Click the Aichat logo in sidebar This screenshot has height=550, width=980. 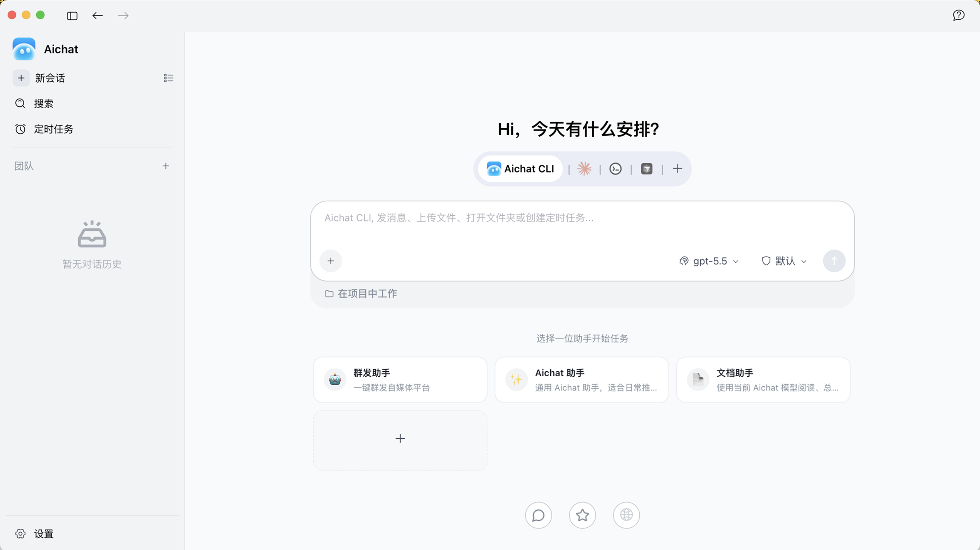[24, 49]
